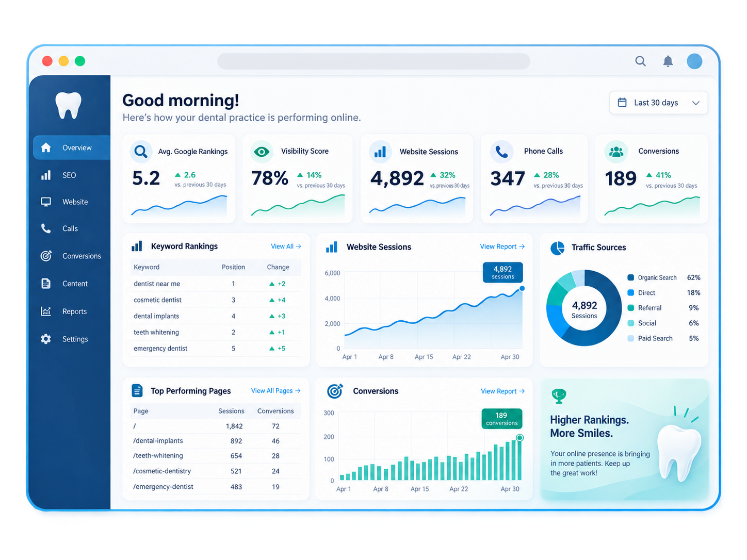Select the 'cosmetic dentist' keyword row
747x560 pixels.
pyautogui.click(x=216, y=300)
